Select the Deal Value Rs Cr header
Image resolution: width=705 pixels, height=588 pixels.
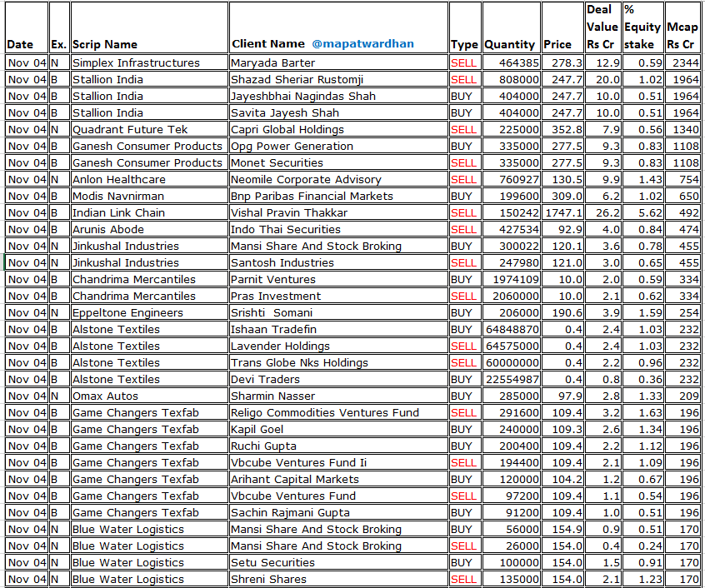(603, 27)
